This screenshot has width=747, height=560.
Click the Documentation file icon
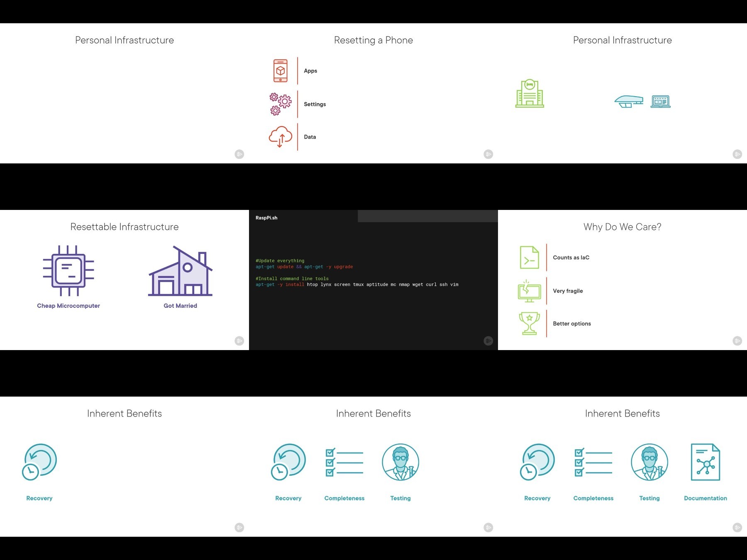(705, 462)
